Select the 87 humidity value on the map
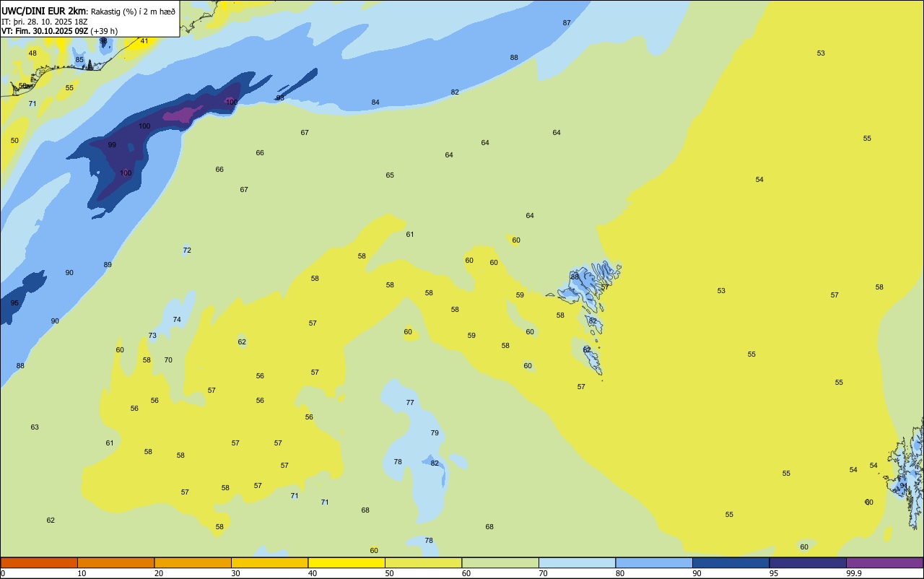Viewport: 924px width, 579px height. (567, 23)
